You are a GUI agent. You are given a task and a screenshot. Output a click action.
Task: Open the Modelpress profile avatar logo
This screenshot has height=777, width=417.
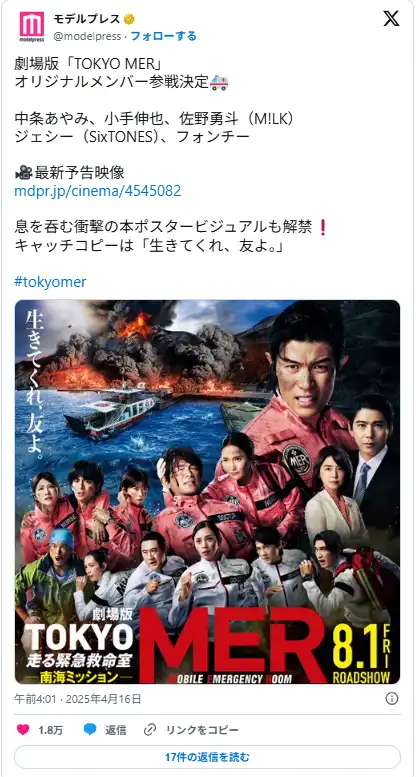click(x=32, y=27)
